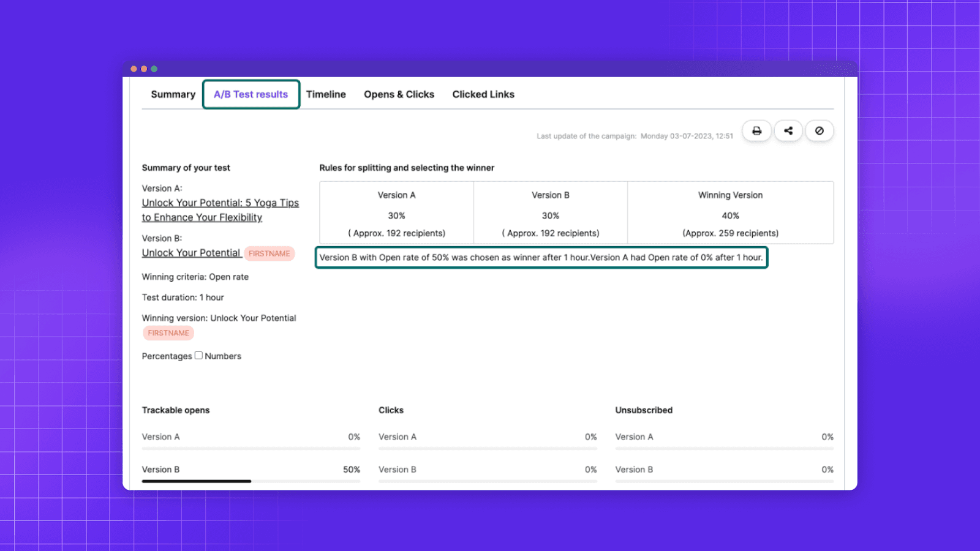Click the red window close dot

pyautogui.click(x=134, y=69)
